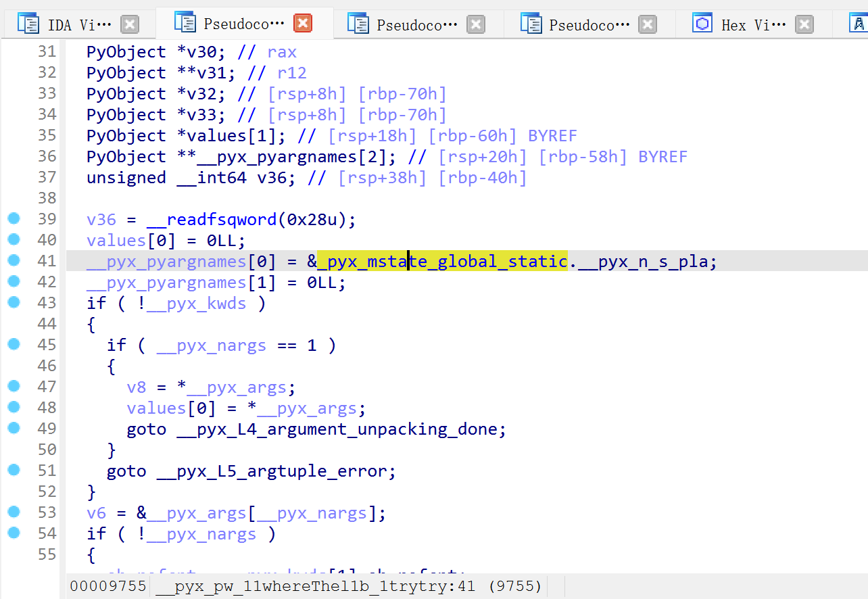Click the highlighted _pyx_mstate_global_static identifier
This screenshot has height=599, width=868.
tap(442, 262)
